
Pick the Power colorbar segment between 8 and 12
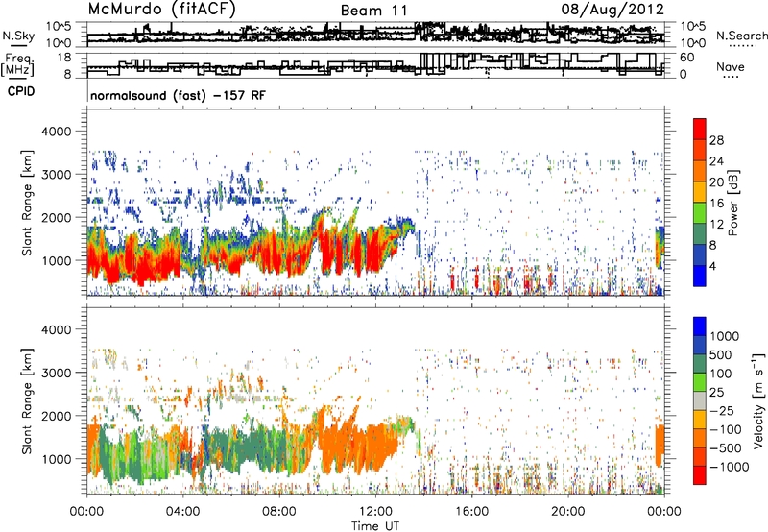(x=700, y=234)
